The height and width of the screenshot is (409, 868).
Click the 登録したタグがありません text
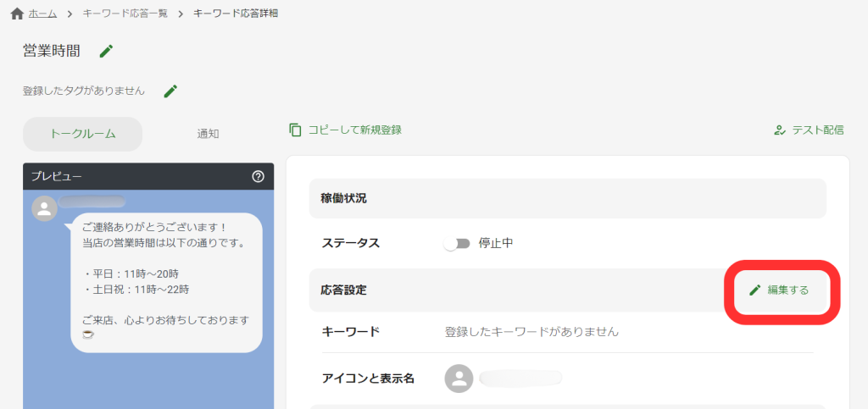(84, 91)
